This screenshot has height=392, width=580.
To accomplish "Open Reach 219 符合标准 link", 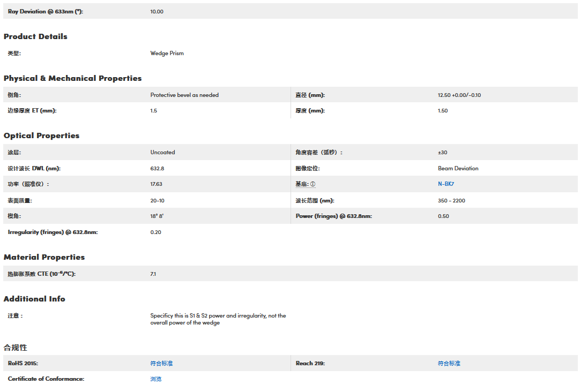I will click(x=449, y=364).
